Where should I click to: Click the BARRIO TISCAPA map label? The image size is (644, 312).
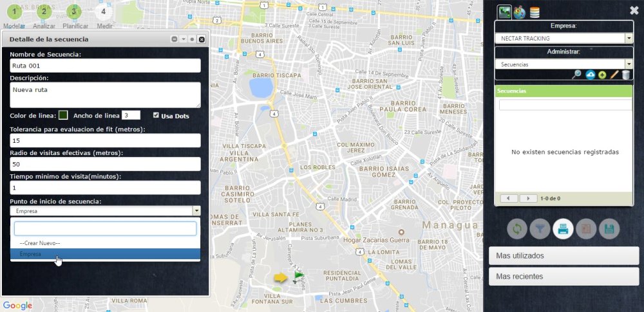pos(276,75)
